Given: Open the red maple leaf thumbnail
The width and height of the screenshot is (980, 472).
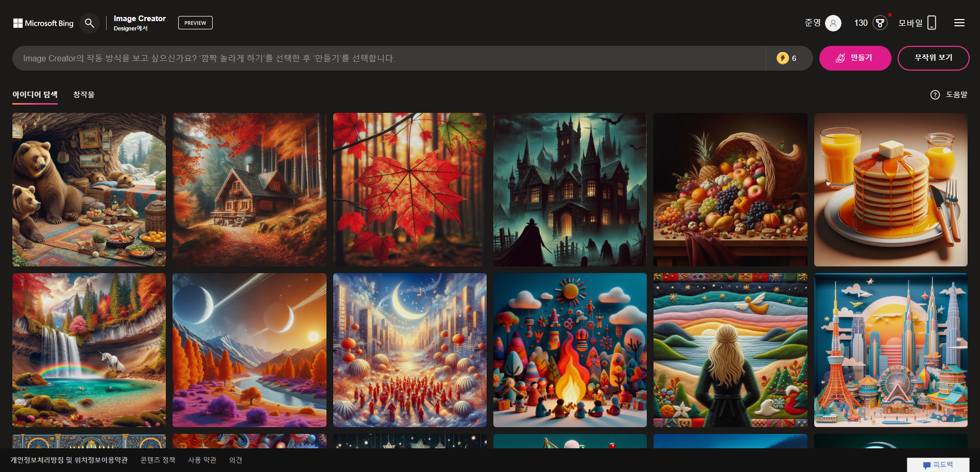Looking at the screenshot, I should (x=410, y=190).
